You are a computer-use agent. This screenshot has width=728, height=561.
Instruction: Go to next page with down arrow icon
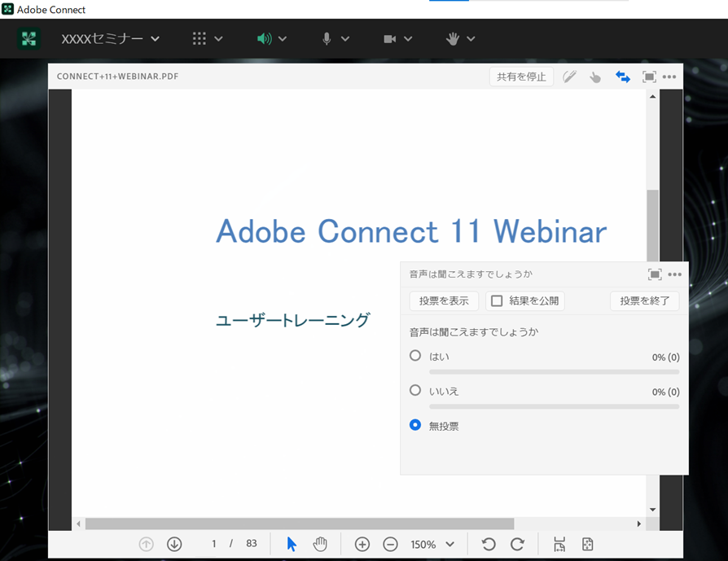point(174,544)
